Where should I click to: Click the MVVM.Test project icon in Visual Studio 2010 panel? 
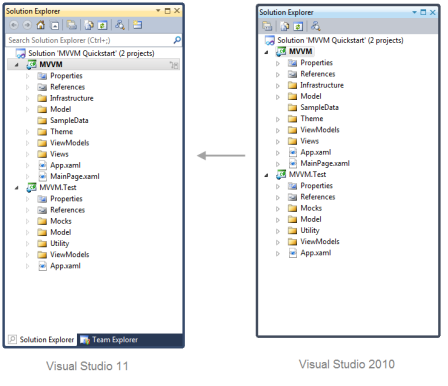pos(281,174)
